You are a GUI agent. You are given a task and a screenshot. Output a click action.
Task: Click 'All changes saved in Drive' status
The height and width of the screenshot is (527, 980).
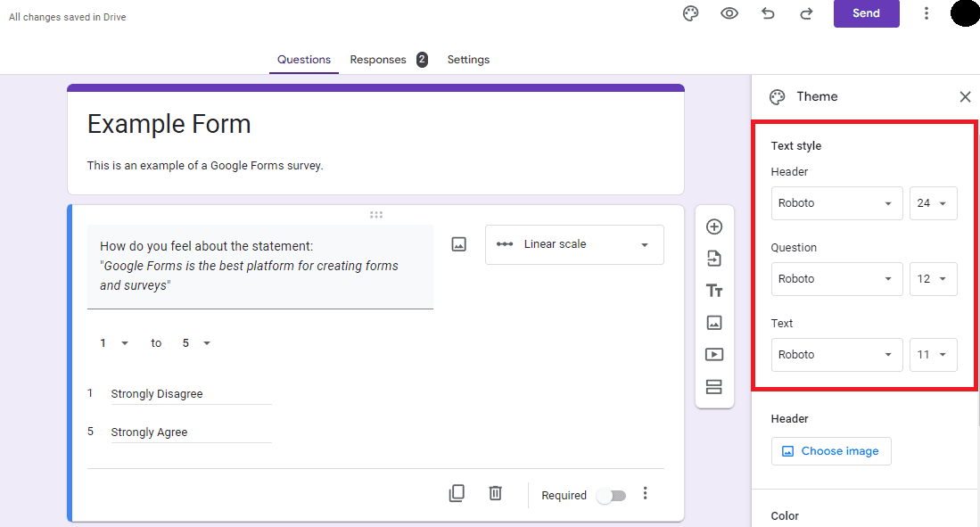(68, 17)
